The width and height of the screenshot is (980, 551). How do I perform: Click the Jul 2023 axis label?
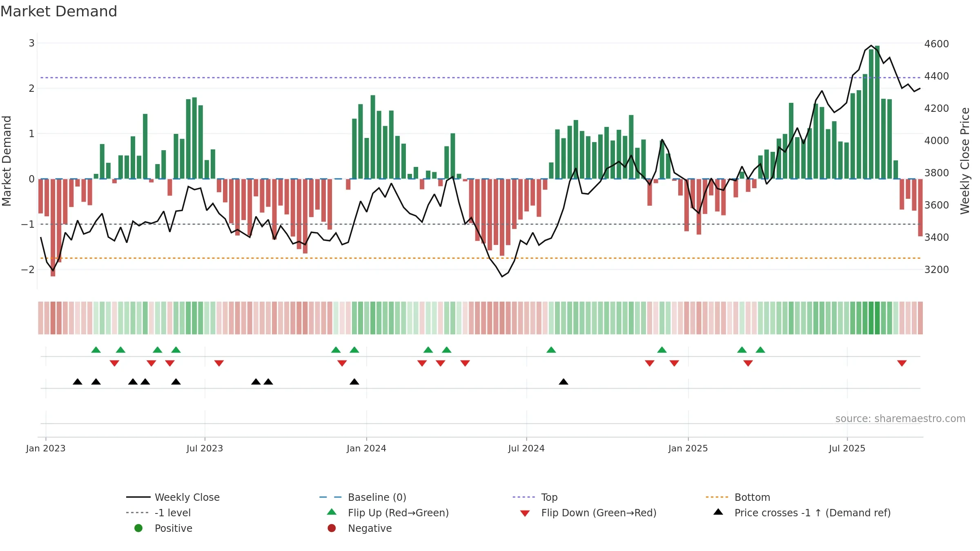point(205,448)
